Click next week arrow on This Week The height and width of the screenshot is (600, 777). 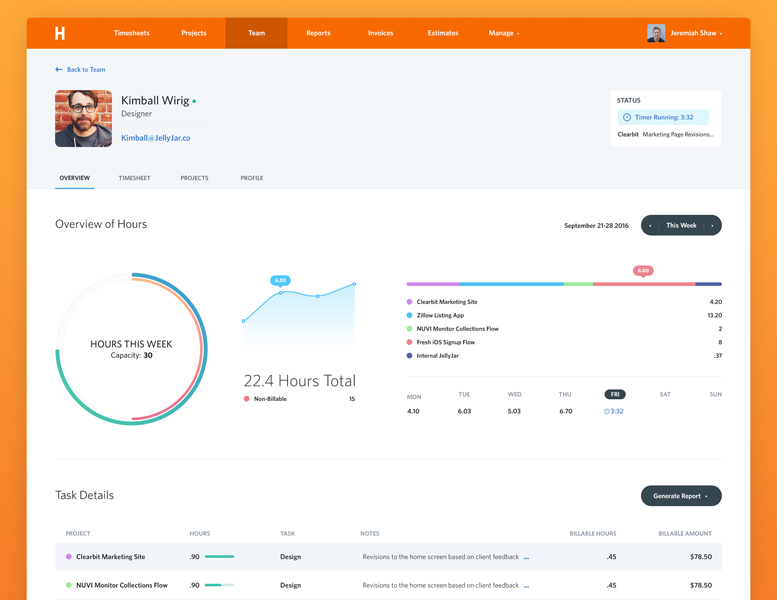tap(712, 225)
